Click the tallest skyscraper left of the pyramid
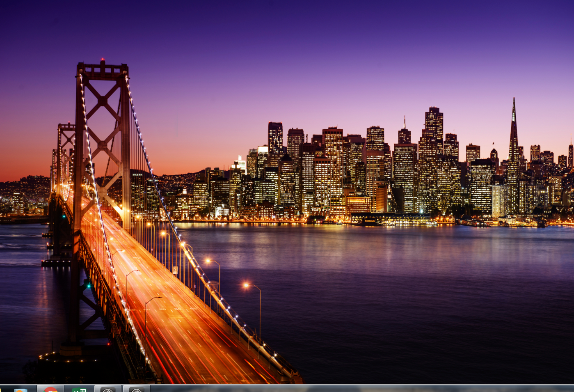Image resolution: width=574 pixels, height=392 pixels. [x=434, y=123]
